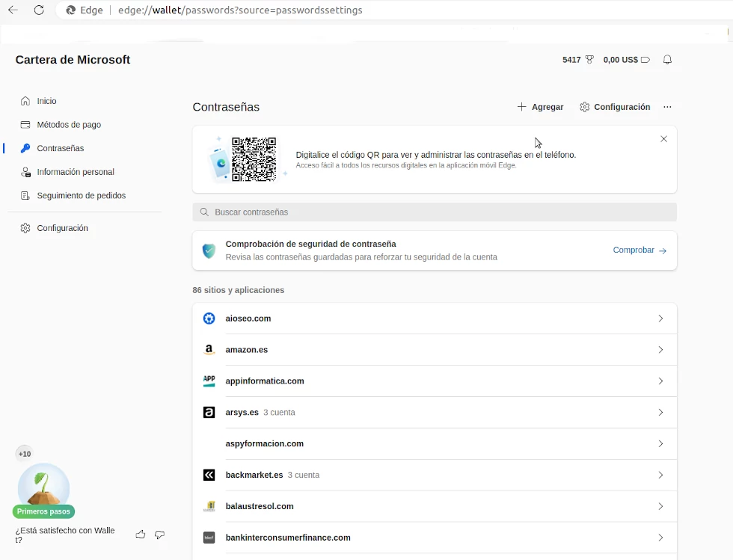Click the Buscar contraseñas search field
Image resolution: width=733 pixels, height=560 pixels.
click(434, 212)
